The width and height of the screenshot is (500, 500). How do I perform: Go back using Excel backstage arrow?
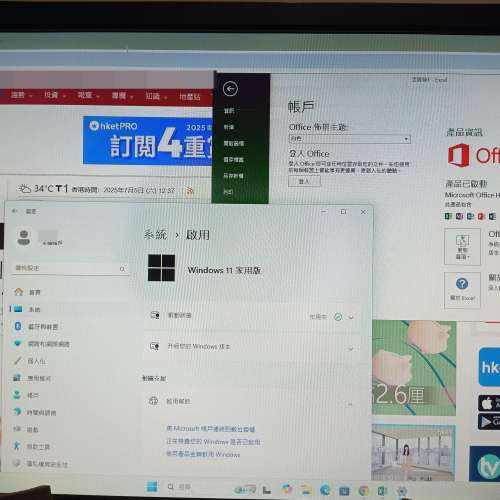230,89
